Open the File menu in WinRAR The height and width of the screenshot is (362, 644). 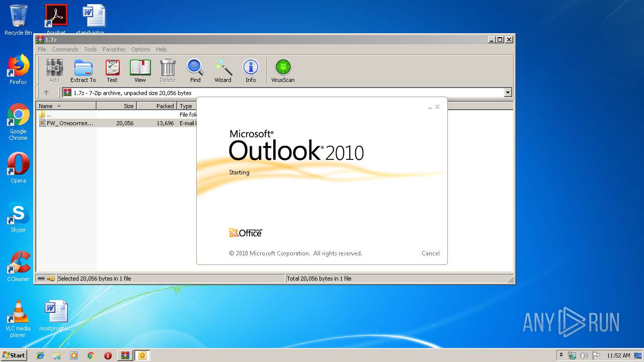[42, 49]
